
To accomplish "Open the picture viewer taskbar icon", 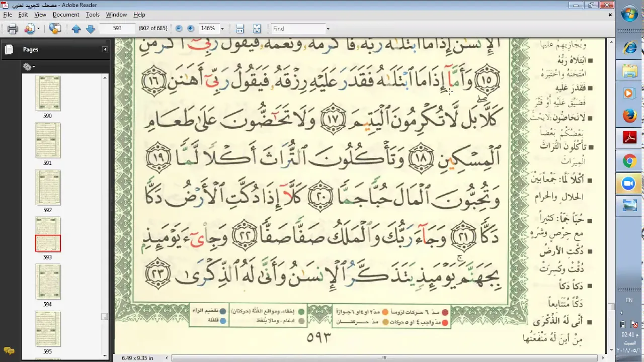I will (x=629, y=205).
